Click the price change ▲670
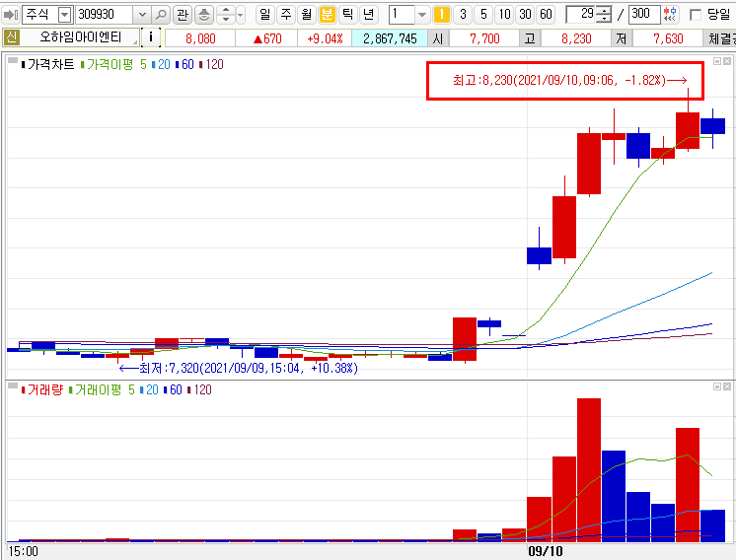The height and width of the screenshot is (560, 736). (266, 38)
